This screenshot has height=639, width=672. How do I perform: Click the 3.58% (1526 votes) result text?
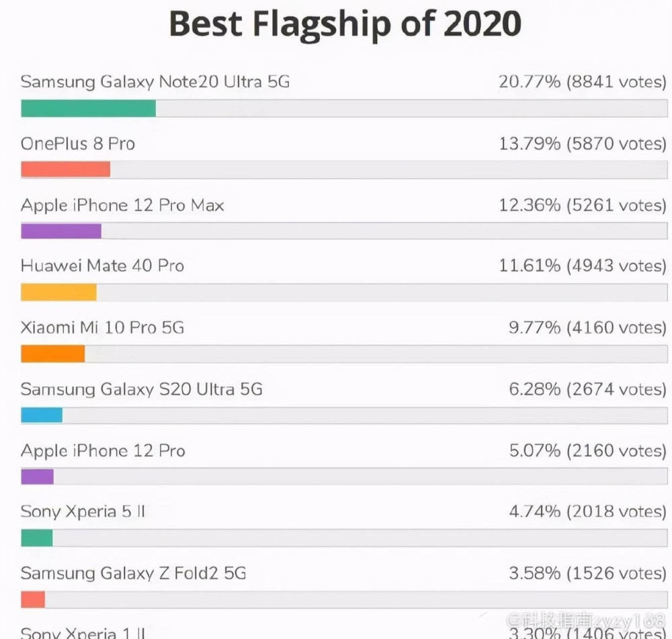pos(587,573)
